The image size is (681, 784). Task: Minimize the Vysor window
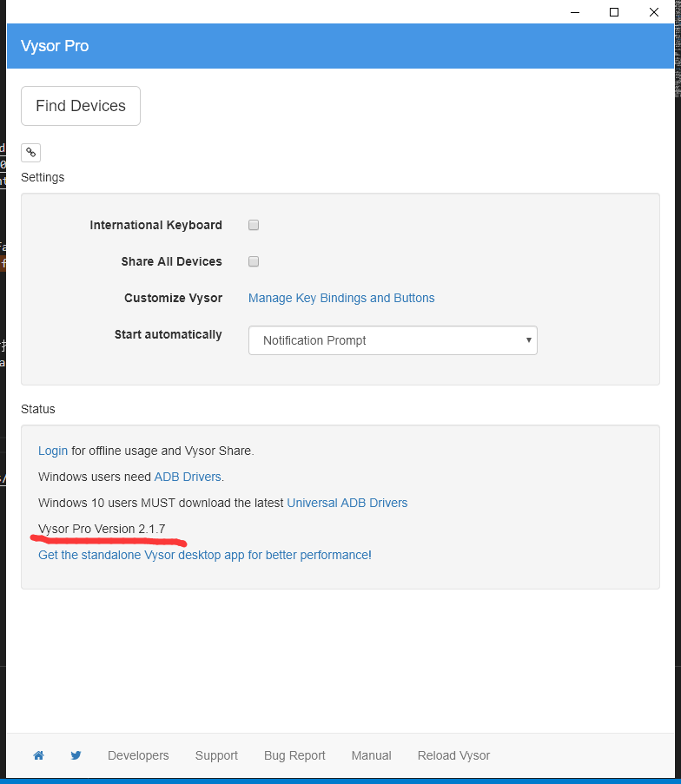tap(574, 12)
